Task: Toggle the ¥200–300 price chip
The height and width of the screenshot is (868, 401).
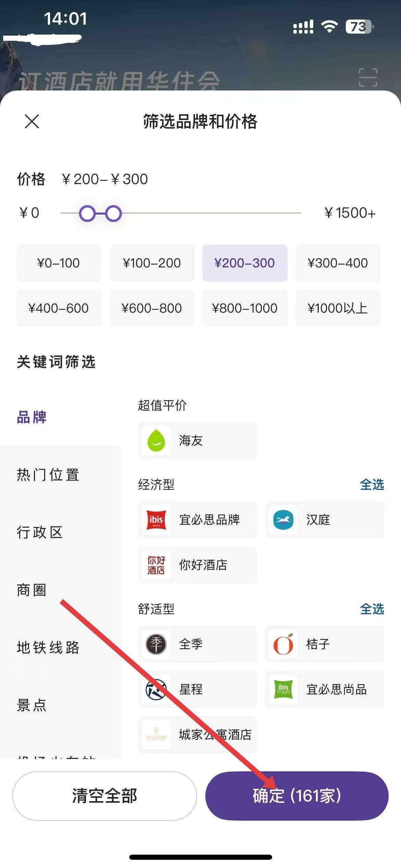Action: pyautogui.click(x=245, y=263)
